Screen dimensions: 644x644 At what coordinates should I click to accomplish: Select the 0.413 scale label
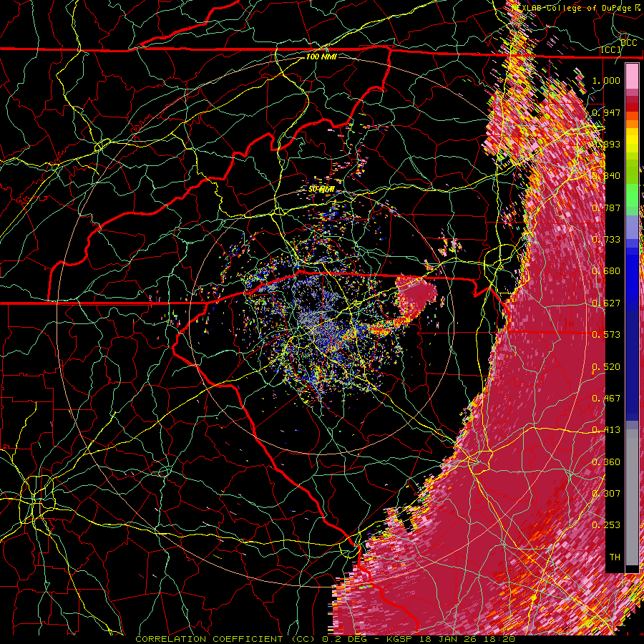coord(606,430)
